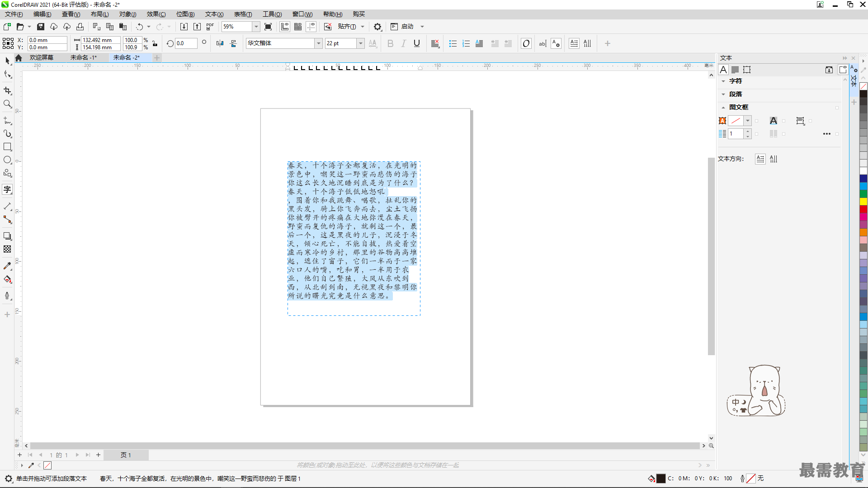
Task: Toggle numbered list formatting
Action: coord(466,43)
